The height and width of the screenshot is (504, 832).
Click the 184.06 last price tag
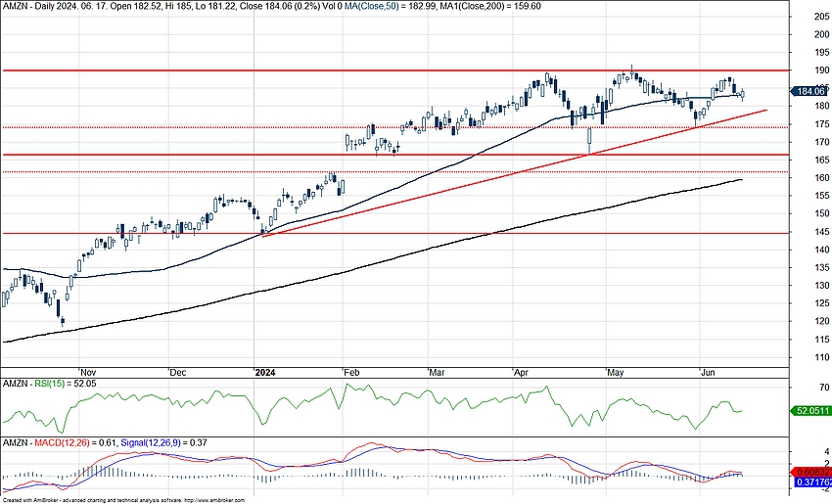(x=810, y=91)
